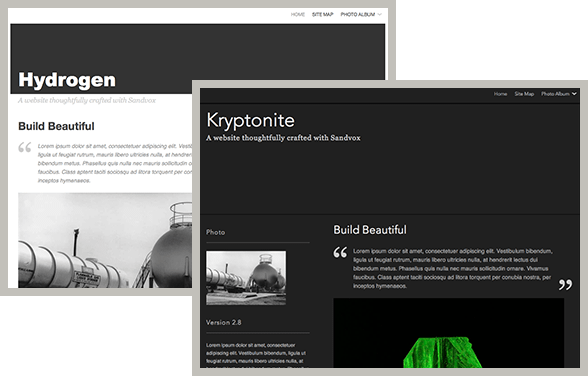This screenshot has width=588, height=376.
Task: Open the Kryptonite sidebar photo thumbnail
Action: pyautogui.click(x=246, y=278)
